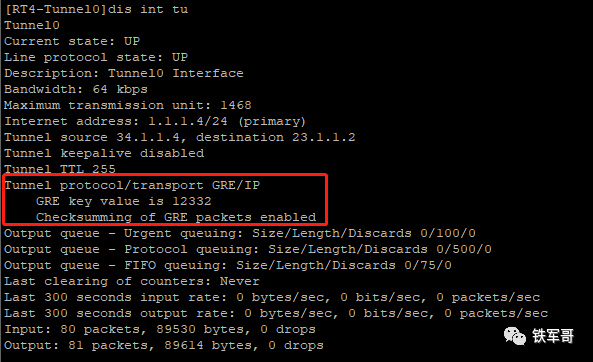This screenshot has height=362, width=593.
Task: Click the MTU value 1468
Action: click(x=236, y=105)
